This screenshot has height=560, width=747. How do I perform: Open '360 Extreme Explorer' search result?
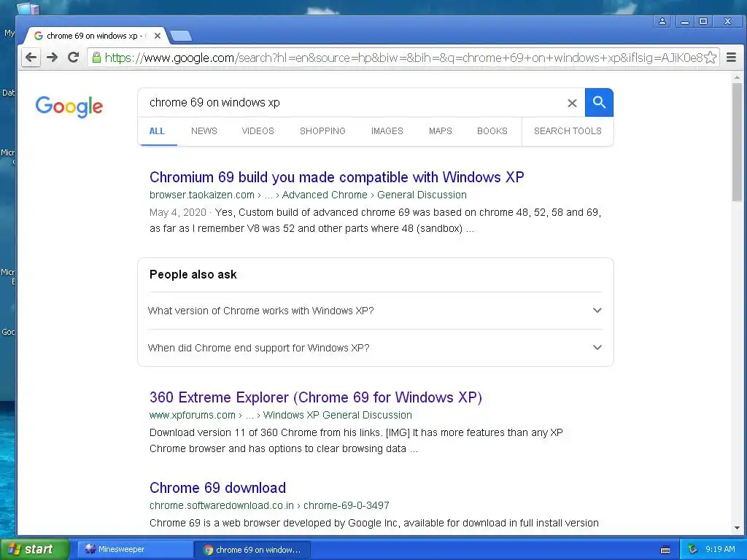coord(315,397)
